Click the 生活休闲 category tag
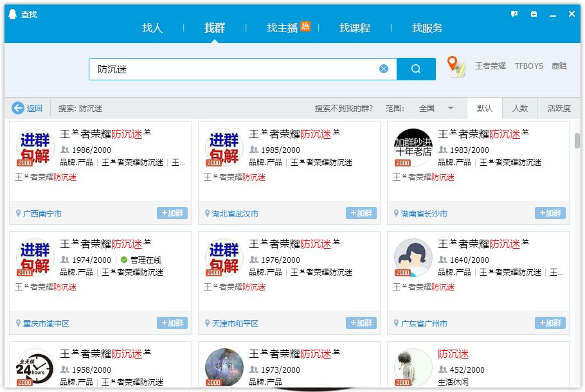This screenshot has width=585, height=392. 453,382
